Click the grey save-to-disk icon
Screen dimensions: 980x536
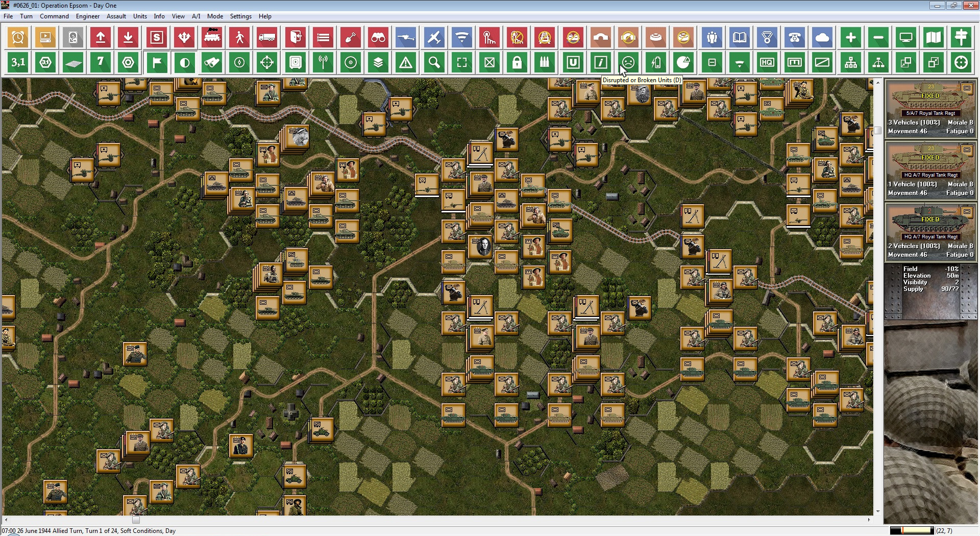tap(73, 37)
